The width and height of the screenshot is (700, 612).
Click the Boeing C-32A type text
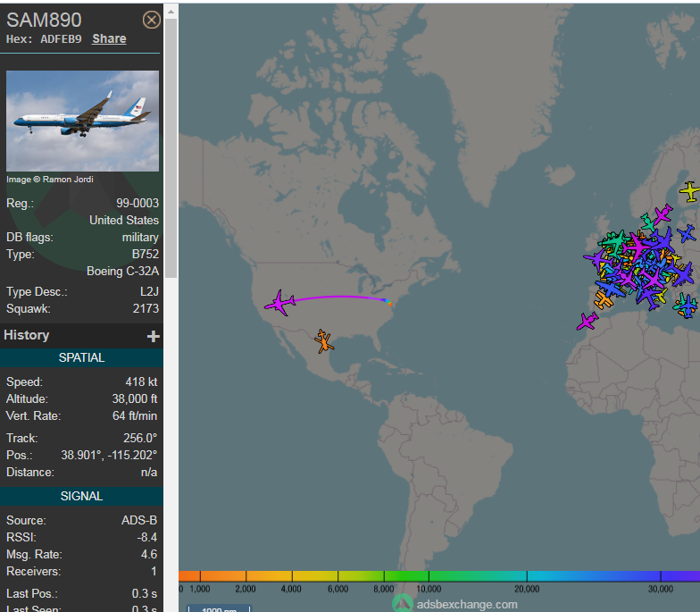(123, 272)
